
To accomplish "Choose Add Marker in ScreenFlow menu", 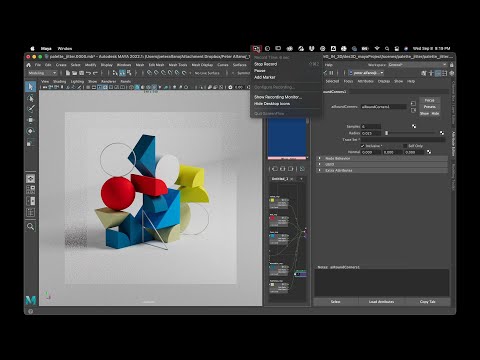I will pyautogui.click(x=265, y=77).
